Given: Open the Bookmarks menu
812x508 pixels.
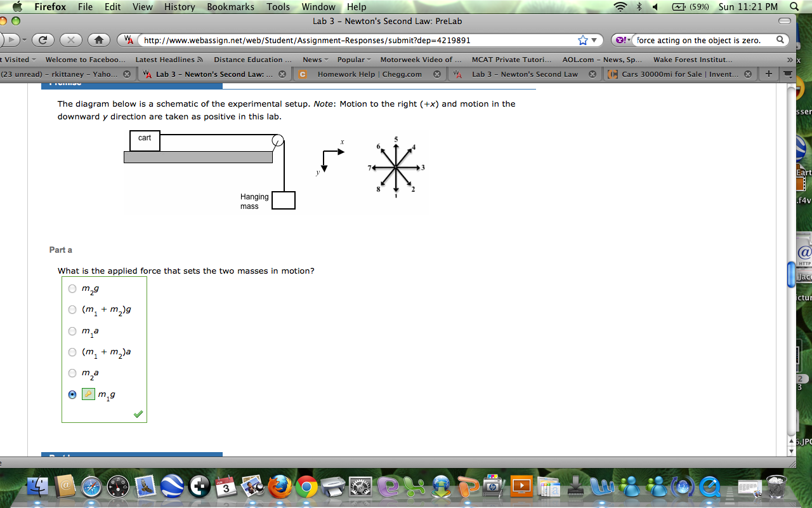Looking at the screenshot, I should [230, 6].
